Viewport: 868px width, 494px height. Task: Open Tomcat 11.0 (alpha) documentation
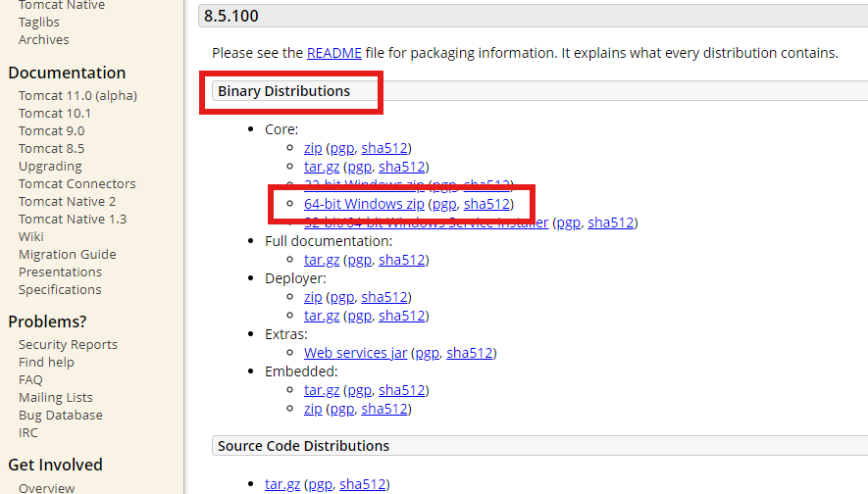coord(77,96)
